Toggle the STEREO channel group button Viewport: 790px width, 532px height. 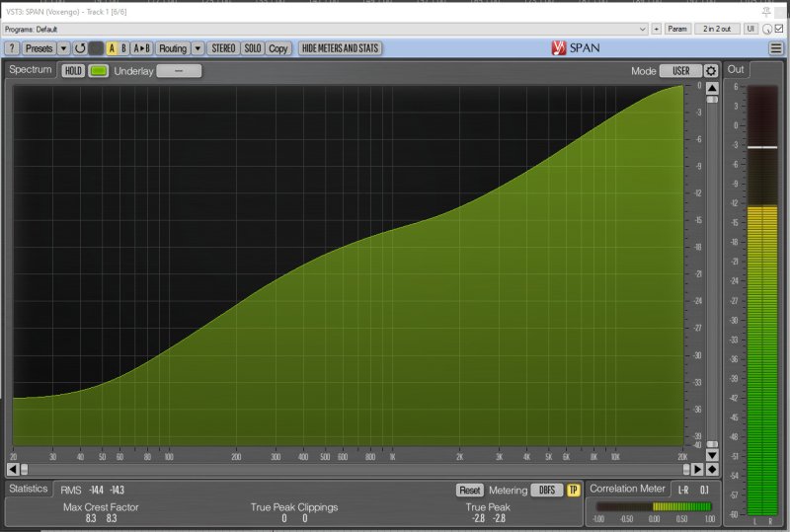(223, 48)
